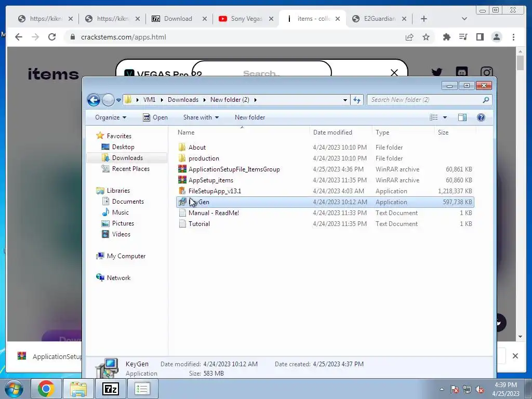This screenshot has height=399, width=532.
Task: Open Explorer Help
Action: pyautogui.click(x=481, y=117)
